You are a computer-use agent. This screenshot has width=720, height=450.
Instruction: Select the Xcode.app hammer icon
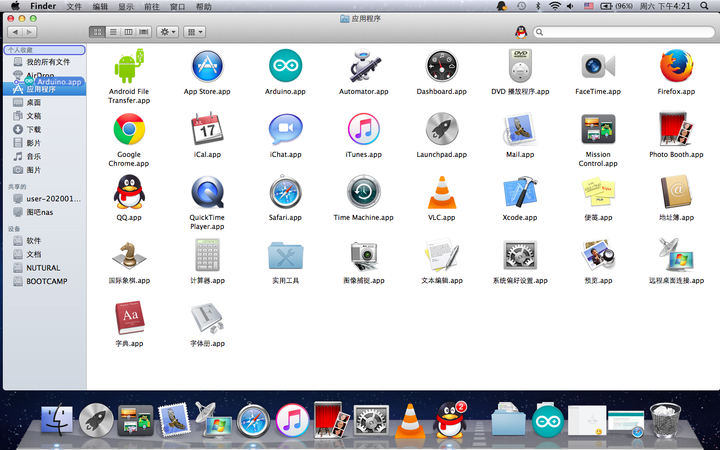tap(520, 192)
